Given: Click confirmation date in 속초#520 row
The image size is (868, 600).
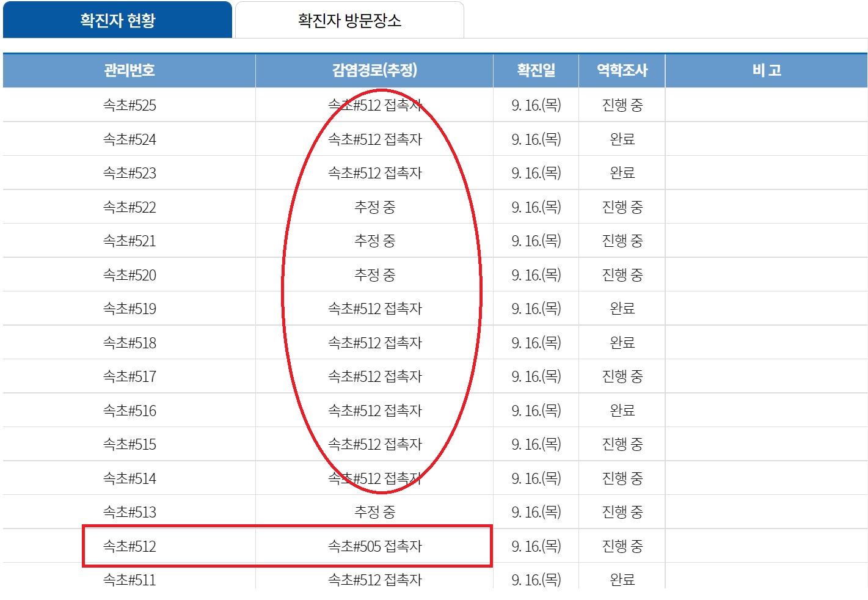Looking at the screenshot, I should point(536,275).
